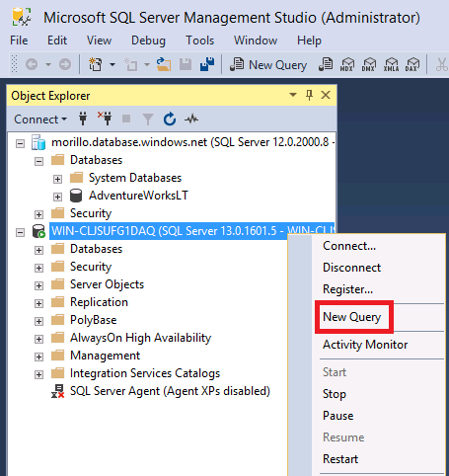
Task: Click the Refresh icon in Object Explorer
Action: (x=170, y=119)
